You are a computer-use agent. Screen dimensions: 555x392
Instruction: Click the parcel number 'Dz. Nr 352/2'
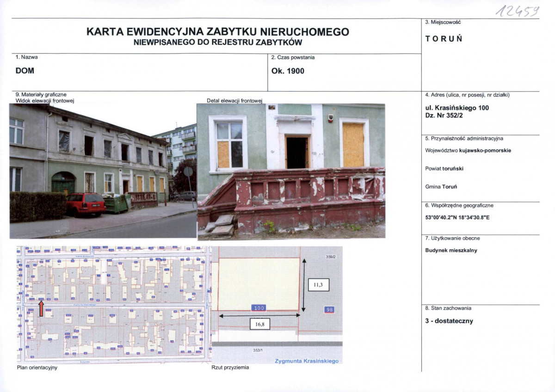tap(444, 116)
